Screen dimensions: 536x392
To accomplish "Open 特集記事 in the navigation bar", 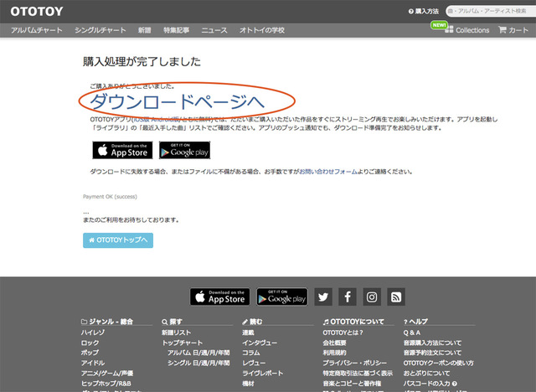I will (x=176, y=30).
